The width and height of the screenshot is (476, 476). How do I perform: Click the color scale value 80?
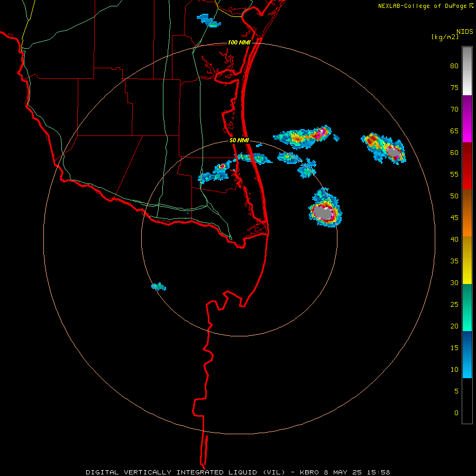[454, 66]
